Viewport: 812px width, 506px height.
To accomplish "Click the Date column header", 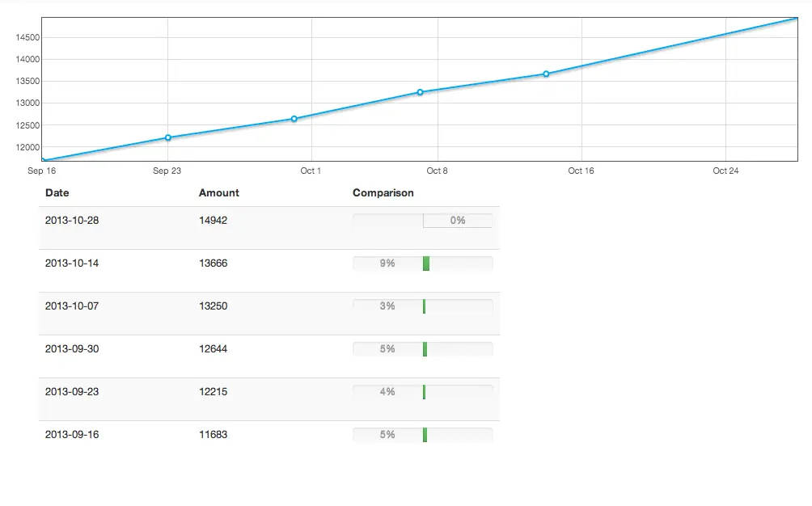I will click(x=57, y=192).
